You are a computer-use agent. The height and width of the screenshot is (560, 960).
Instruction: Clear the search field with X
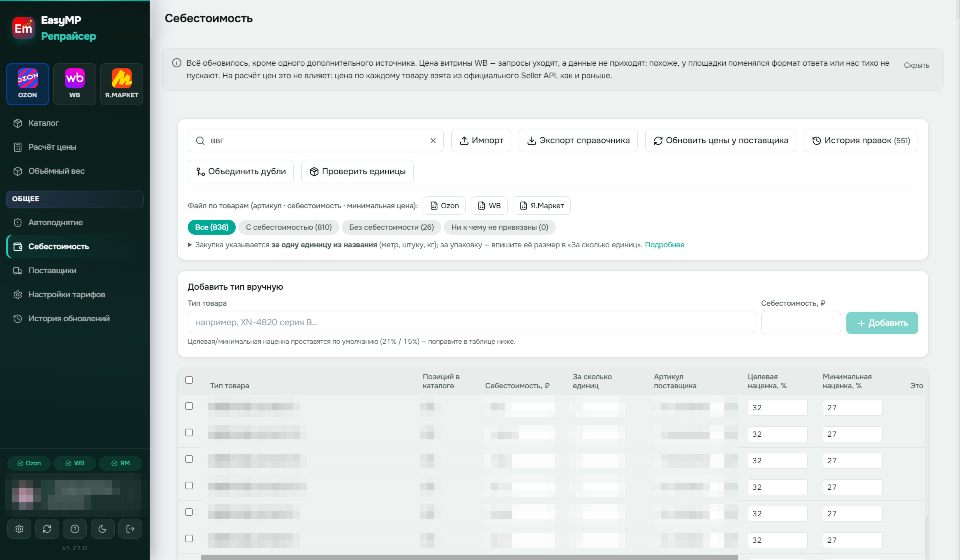pos(433,141)
